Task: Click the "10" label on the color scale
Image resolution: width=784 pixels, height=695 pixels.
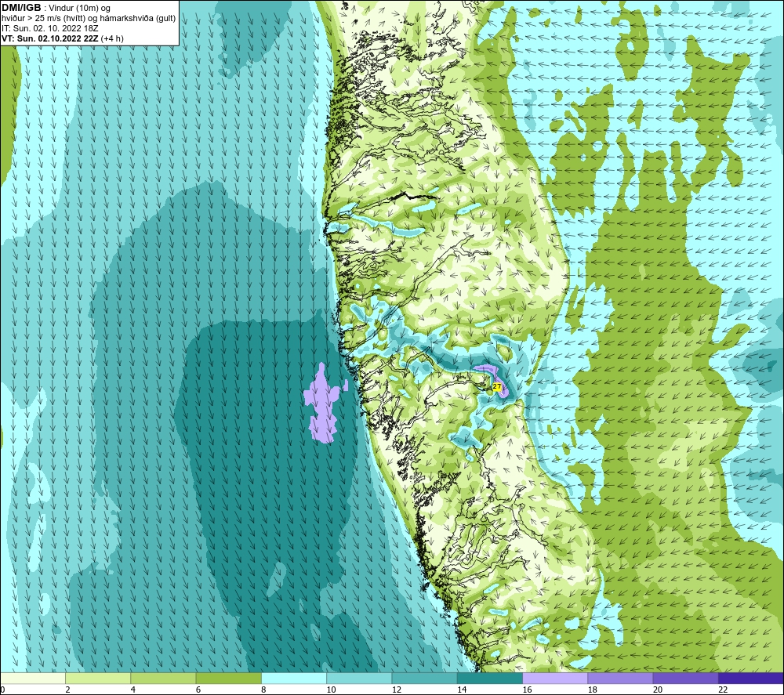Action: pos(332,690)
